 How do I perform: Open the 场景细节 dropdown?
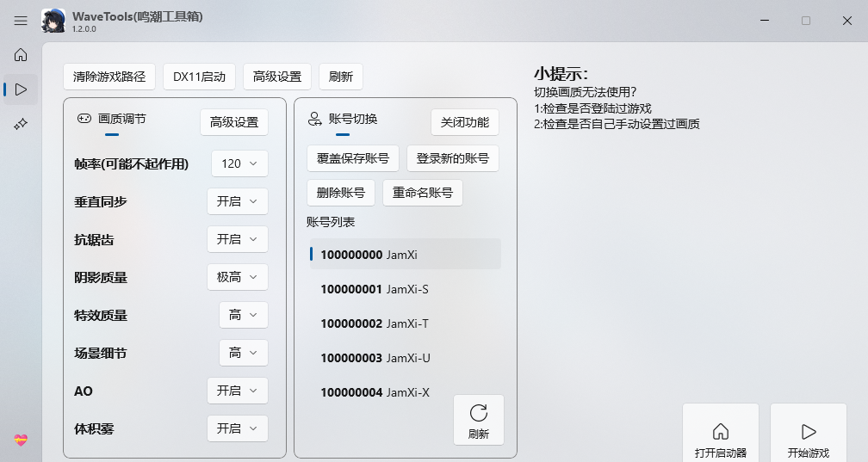click(244, 353)
